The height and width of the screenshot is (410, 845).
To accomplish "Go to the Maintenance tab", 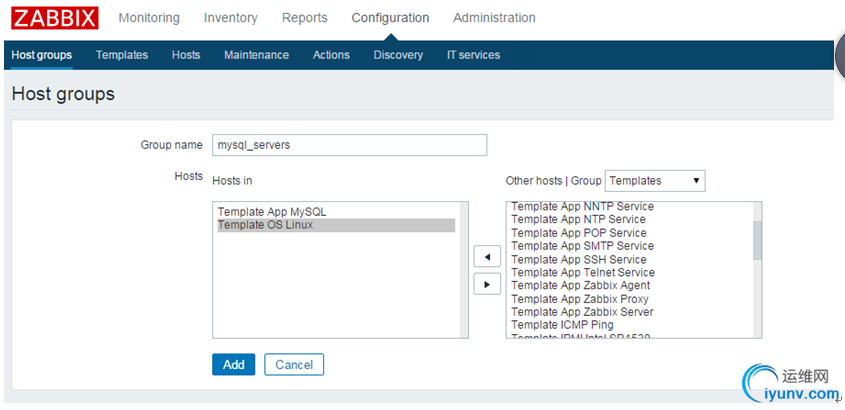I will (257, 55).
